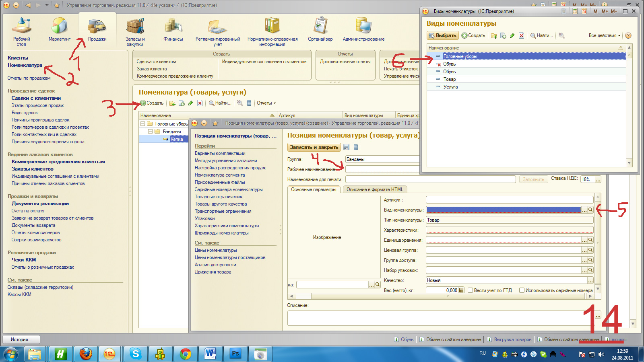Open Skype from the taskbar

(136, 354)
